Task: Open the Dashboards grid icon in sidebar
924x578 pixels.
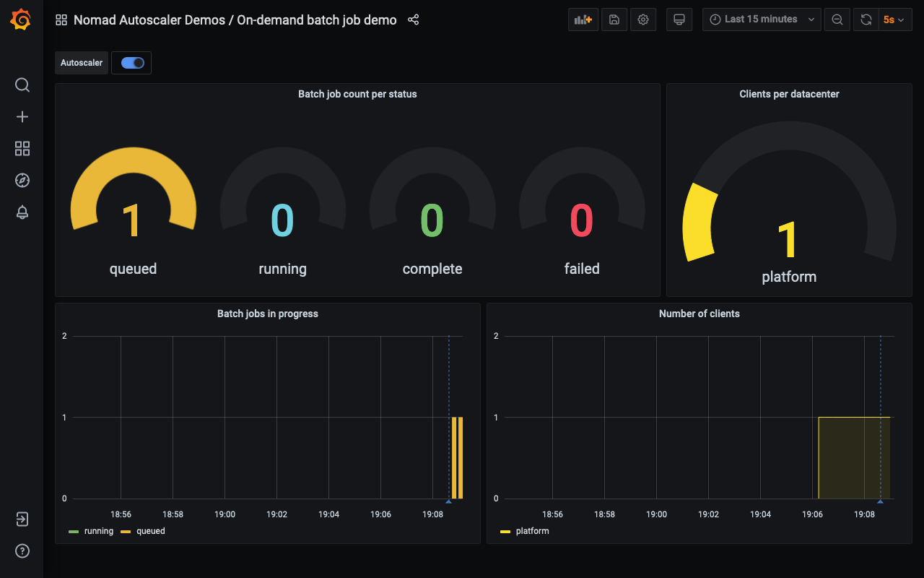Action: [22, 149]
